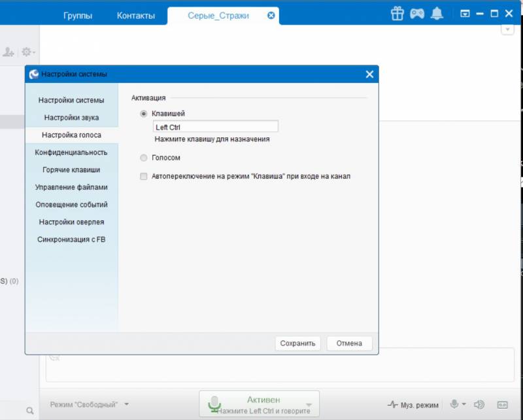The image size is (523, 420).
Task: Click the speaker volume icon in bottom bar
Action: [x=479, y=405]
